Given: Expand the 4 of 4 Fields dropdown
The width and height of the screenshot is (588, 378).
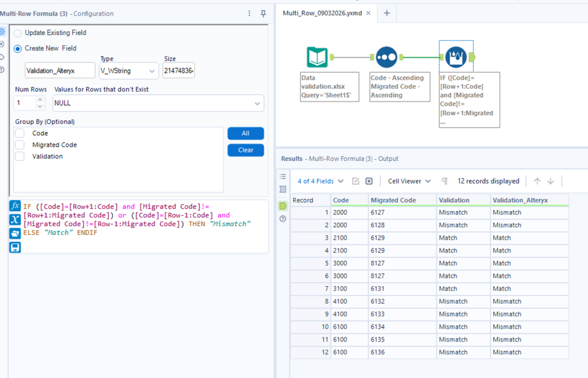Looking at the screenshot, I should (x=321, y=181).
